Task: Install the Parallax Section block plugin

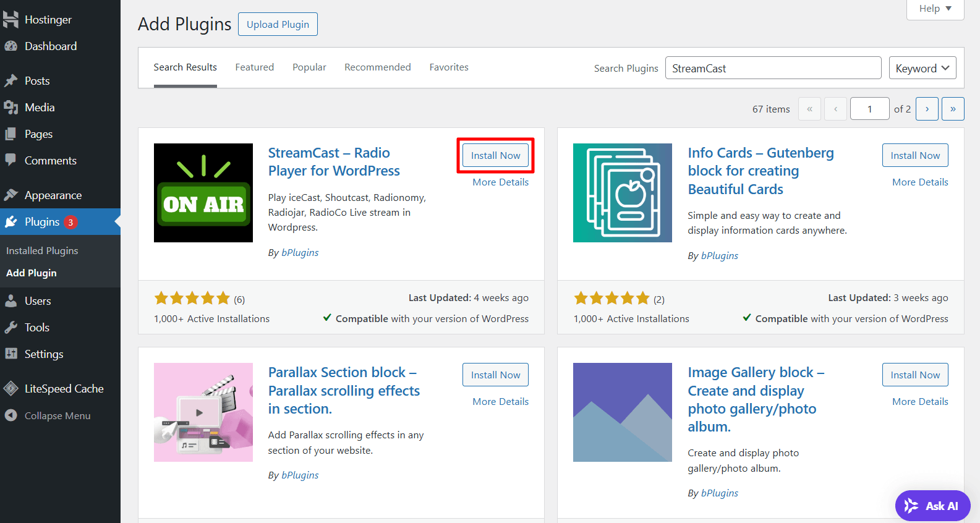Action: [495, 375]
